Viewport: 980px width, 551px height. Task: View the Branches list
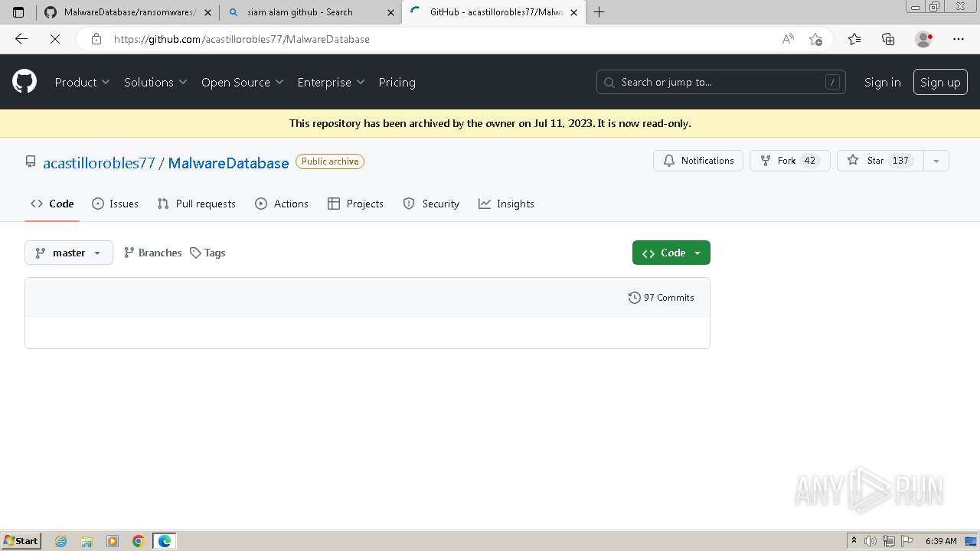pyautogui.click(x=152, y=253)
